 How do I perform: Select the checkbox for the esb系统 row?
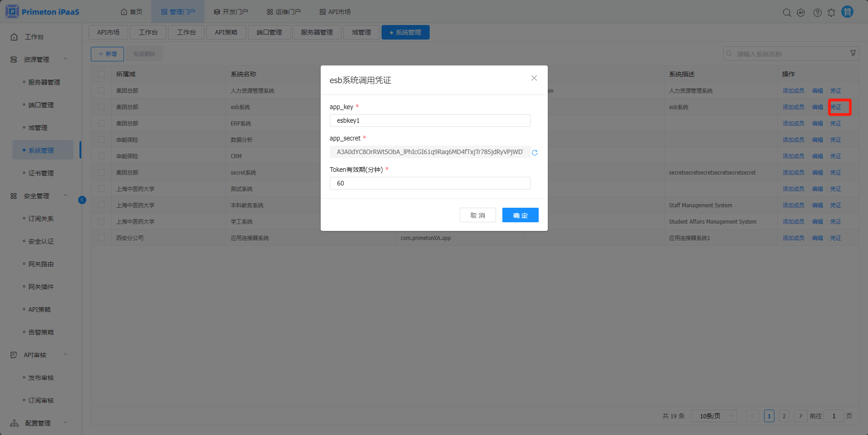click(x=101, y=107)
